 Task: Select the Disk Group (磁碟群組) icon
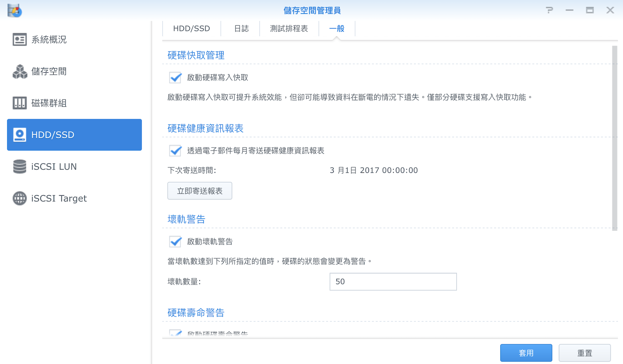click(x=19, y=103)
